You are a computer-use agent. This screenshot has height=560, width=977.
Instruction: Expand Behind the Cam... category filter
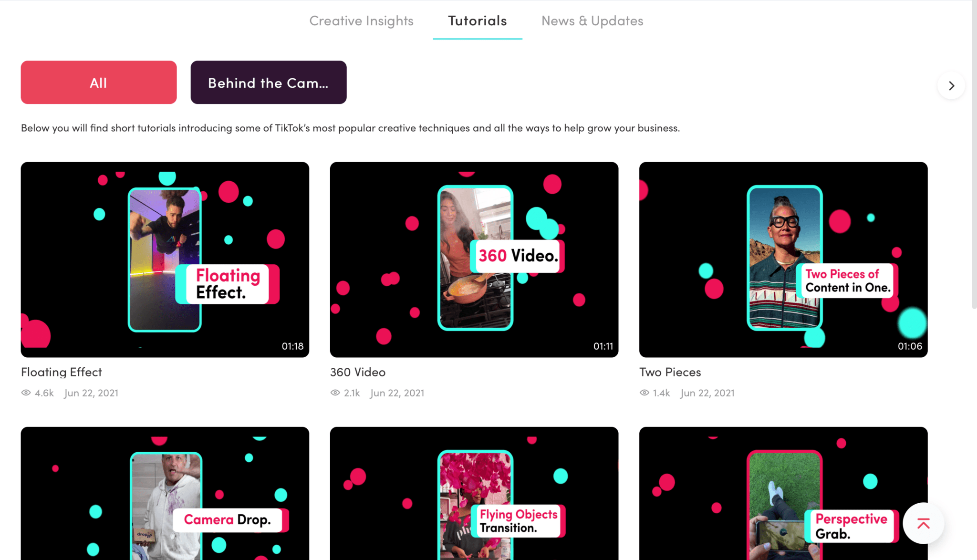coord(269,82)
